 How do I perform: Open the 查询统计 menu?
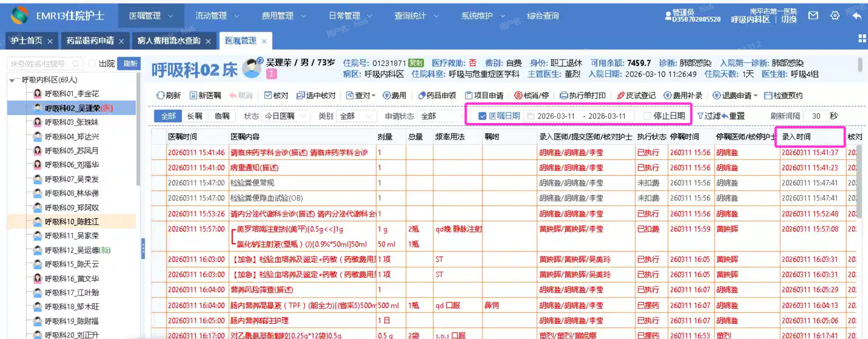[416, 16]
